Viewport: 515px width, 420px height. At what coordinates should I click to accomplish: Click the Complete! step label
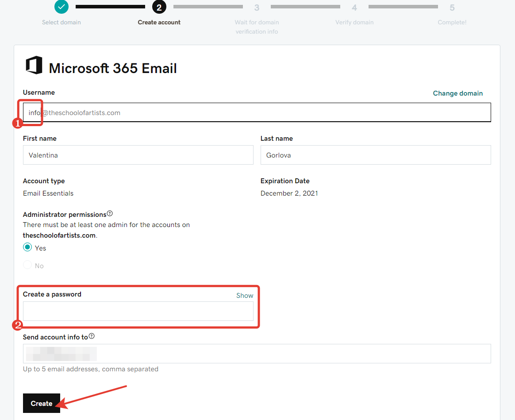452,22
